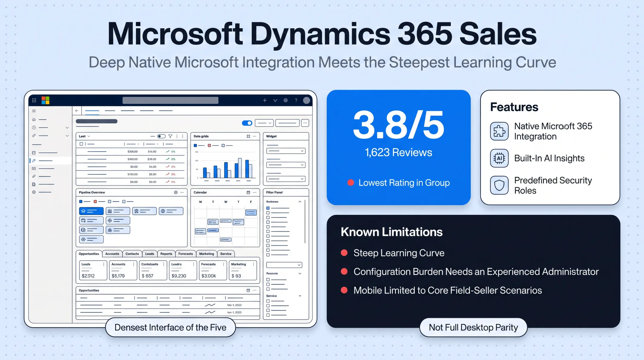Click the Calendar panel's calendar icon
Viewport: 644px width, 360px height.
click(248, 193)
